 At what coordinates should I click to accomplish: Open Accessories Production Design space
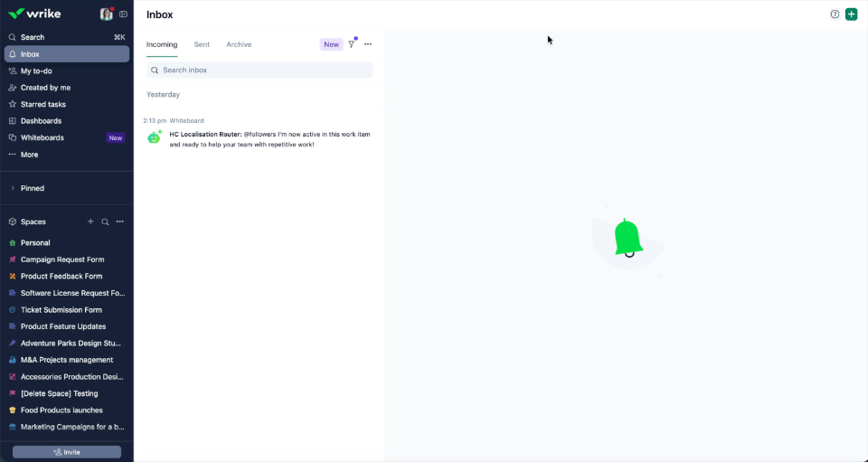pyautogui.click(x=66, y=377)
